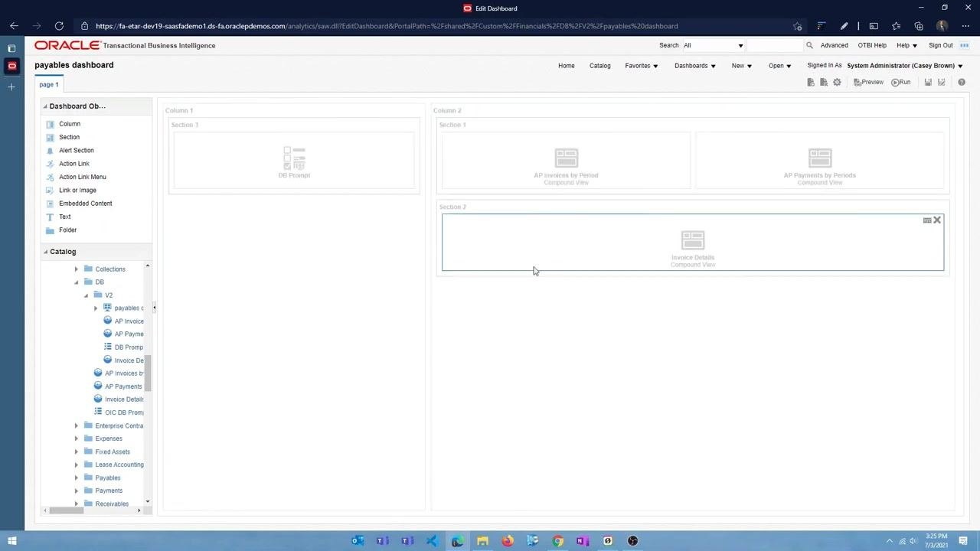Collapse the left pane splitter arrow
Screen dimensions: 980x551
click(x=154, y=308)
